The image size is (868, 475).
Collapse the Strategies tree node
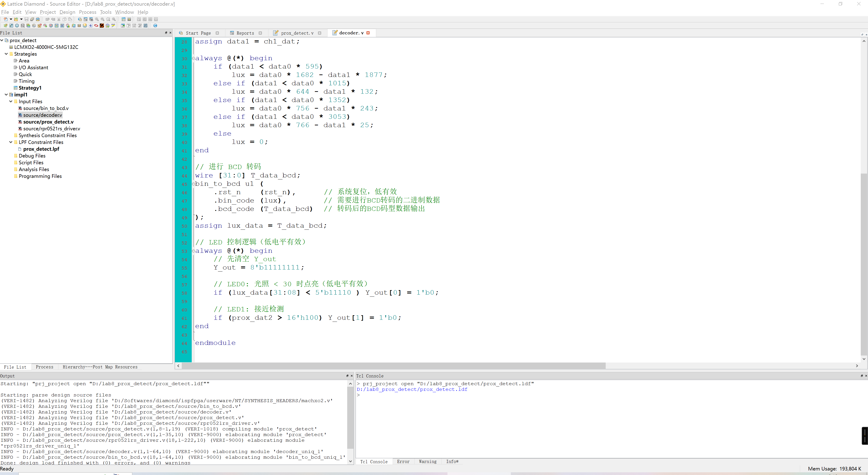[x=6, y=54]
